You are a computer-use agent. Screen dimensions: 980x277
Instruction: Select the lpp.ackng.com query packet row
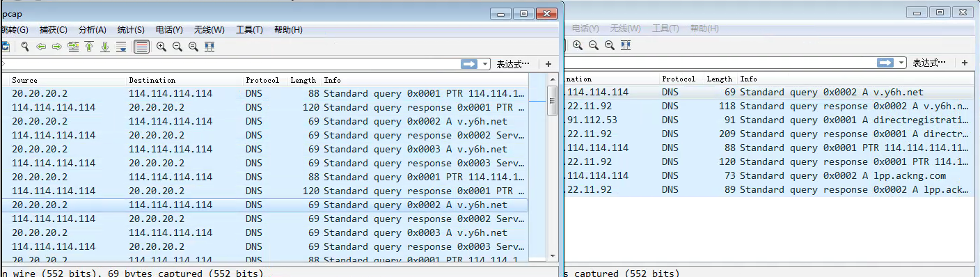point(768,175)
